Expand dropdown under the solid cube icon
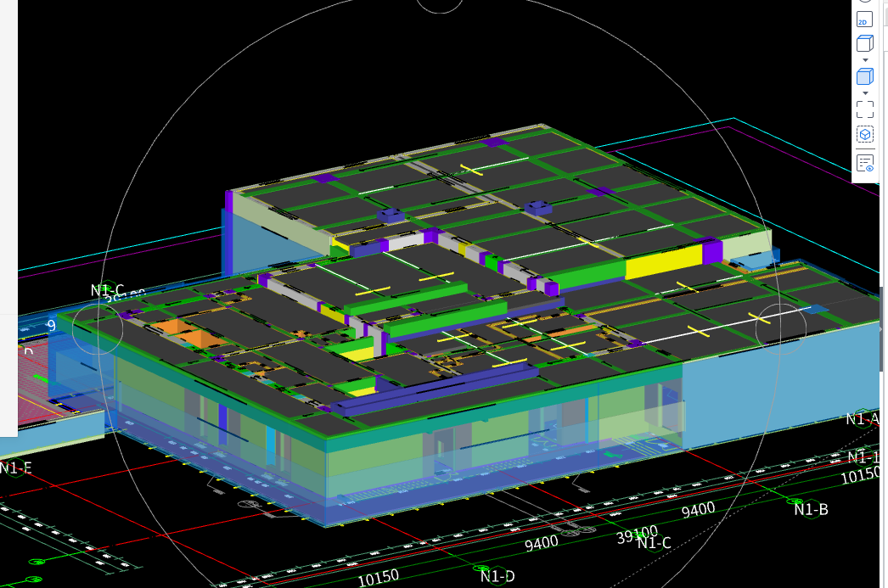This screenshot has height=588, width=888. pyautogui.click(x=865, y=93)
